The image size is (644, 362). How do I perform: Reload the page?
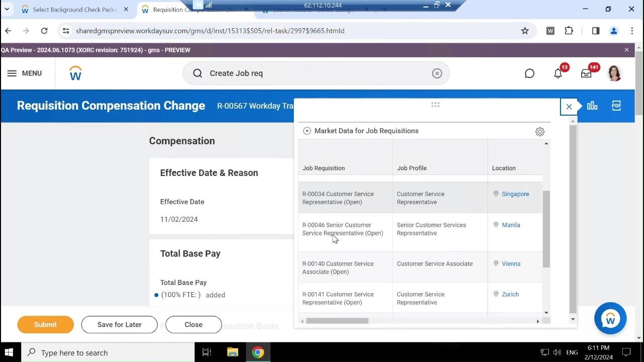click(44, 31)
